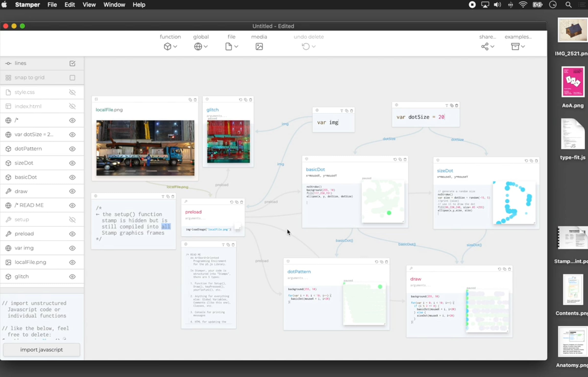
Task: Click the file page icon in toolbar
Action: [x=228, y=46]
